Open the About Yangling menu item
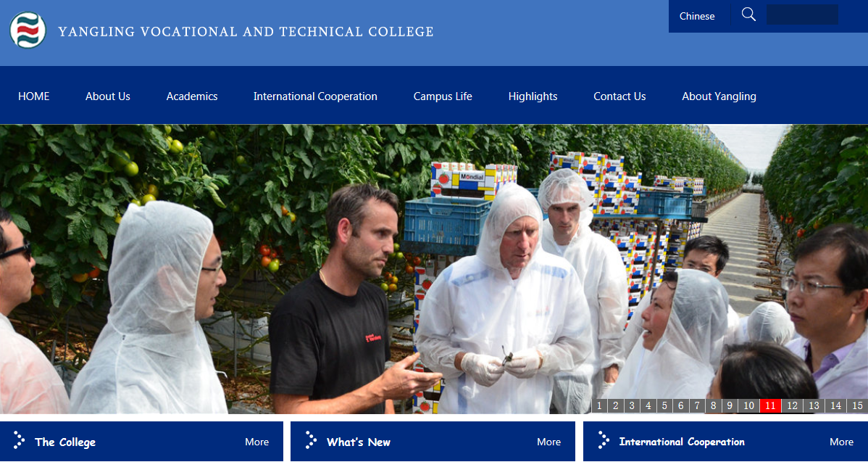The height and width of the screenshot is (462, 868). [x=719, y=96]
